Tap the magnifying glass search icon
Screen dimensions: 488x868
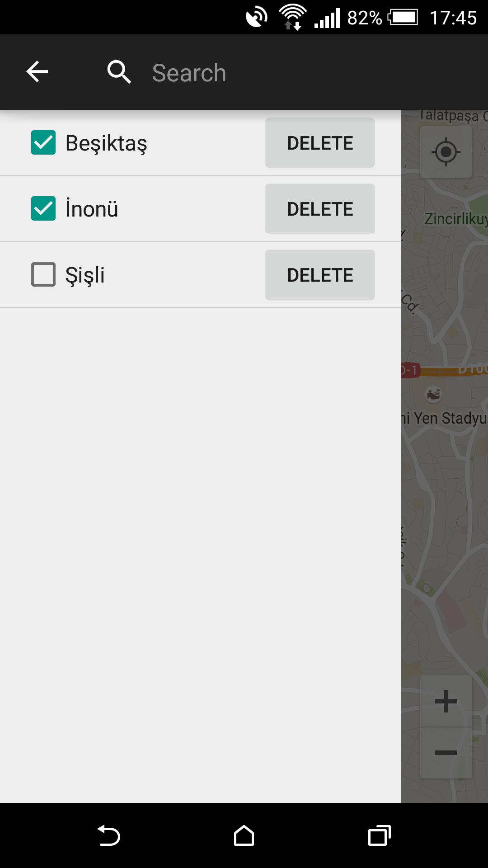click(x=119, y=72)
